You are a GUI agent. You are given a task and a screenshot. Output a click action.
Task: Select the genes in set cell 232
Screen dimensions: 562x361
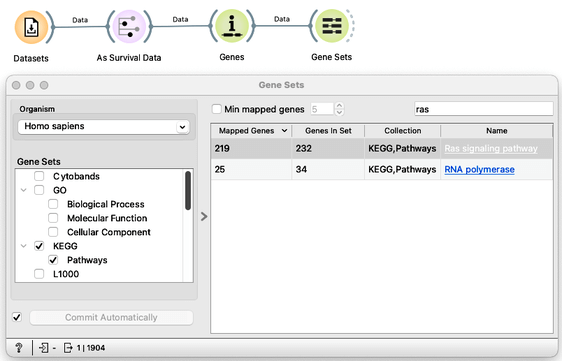click(x=328, y=148)
